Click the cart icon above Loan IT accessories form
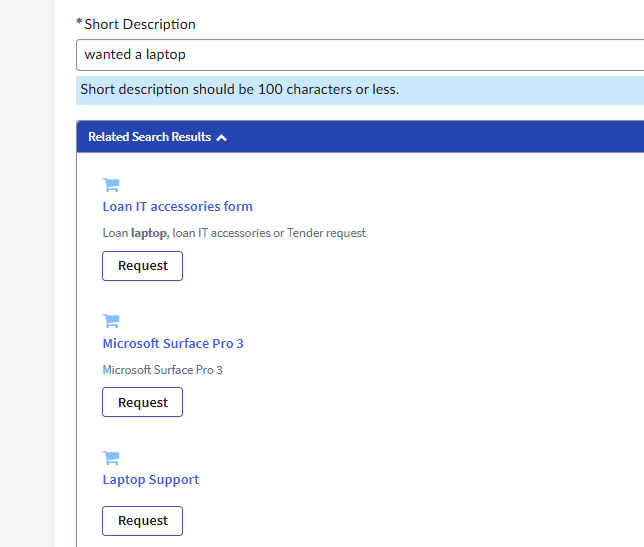 tap(111, 185)
